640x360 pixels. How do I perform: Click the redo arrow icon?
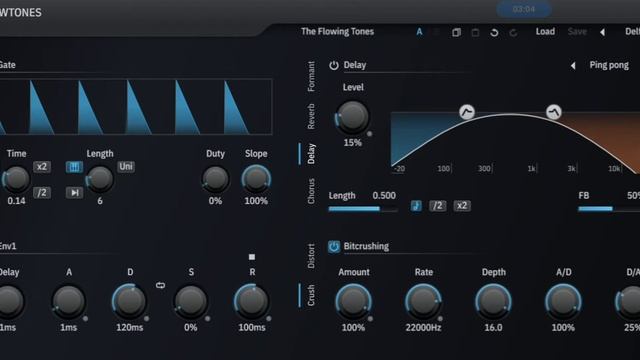coord(513,32)
